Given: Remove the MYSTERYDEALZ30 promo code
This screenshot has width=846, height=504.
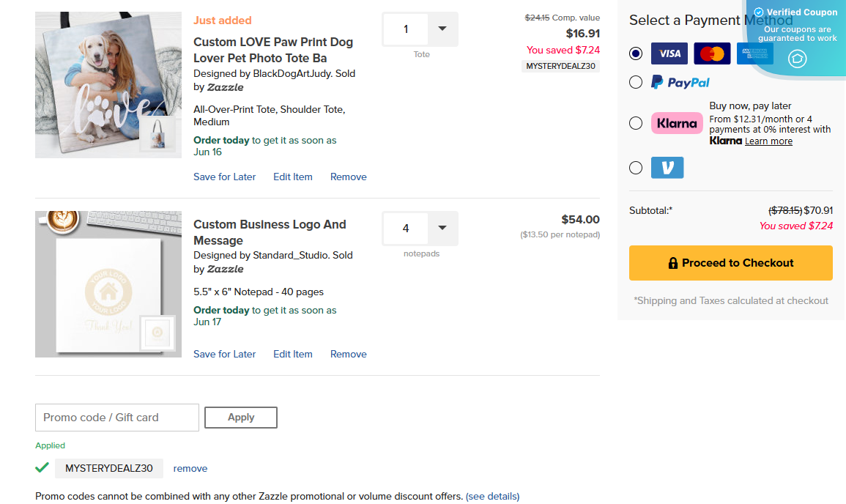Looking at the screenshot, I should (190, 469).
